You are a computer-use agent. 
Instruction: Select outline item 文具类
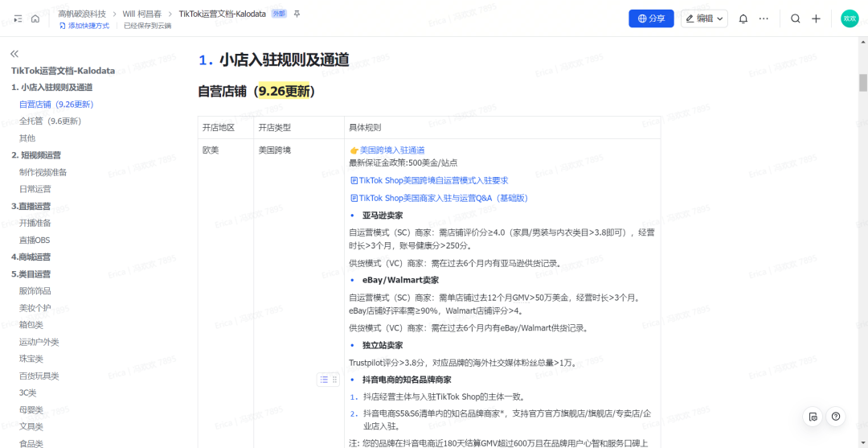pos(31,427)
